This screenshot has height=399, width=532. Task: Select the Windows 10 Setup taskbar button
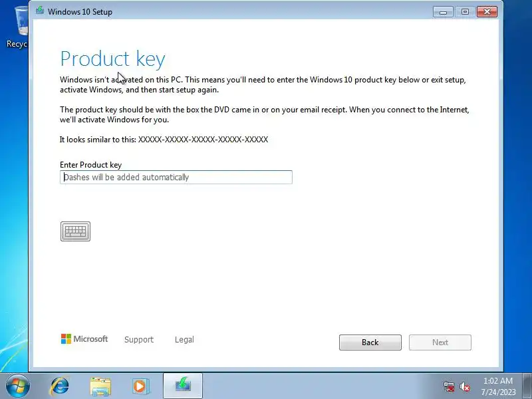point(183,386)
